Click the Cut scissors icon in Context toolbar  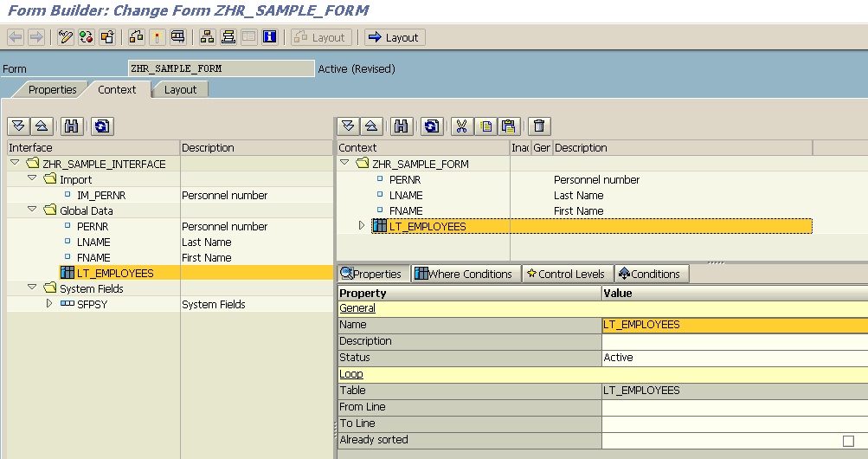pos(461,126)
